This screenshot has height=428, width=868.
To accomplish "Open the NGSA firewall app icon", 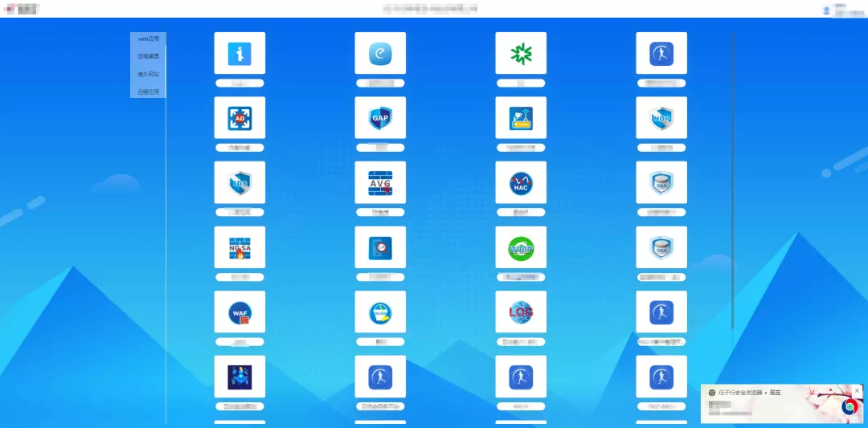I will click(240, 247).
